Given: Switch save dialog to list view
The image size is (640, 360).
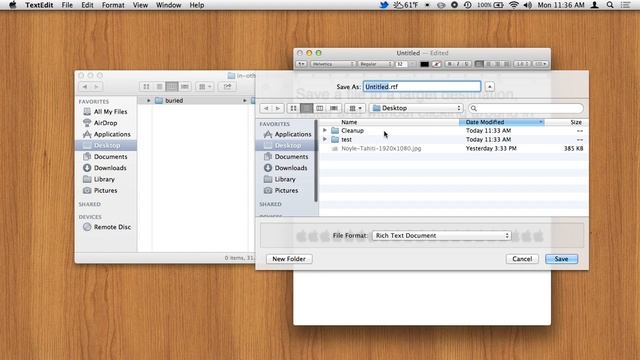Looking at the screenshot, I should point(307,108).
